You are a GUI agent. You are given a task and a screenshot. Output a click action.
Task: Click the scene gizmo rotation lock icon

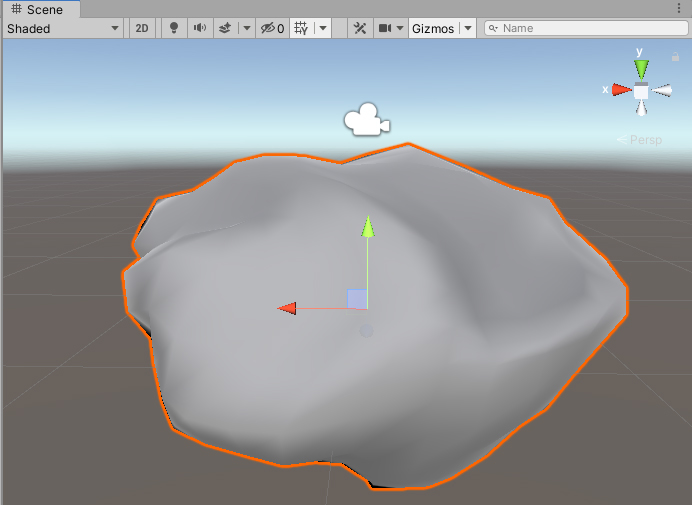tap(675, 58)
